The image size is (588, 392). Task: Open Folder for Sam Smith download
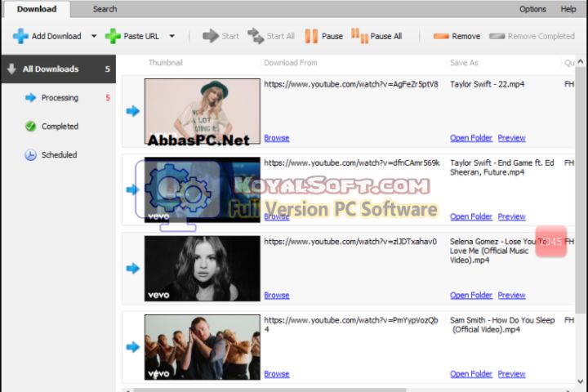click(x=471, y=374)
